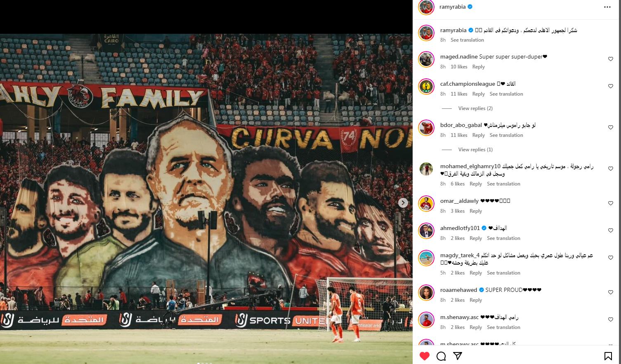This screenshot has width=621, height=364.
Task: Like maged.nadine's comment heart
Action: 611,59
